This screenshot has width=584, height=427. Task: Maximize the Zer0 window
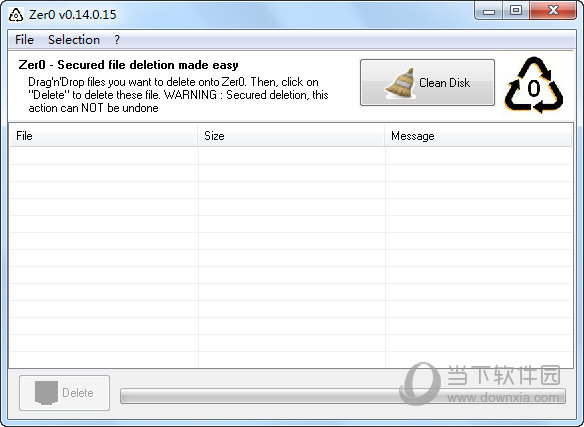tap(515, 11)
